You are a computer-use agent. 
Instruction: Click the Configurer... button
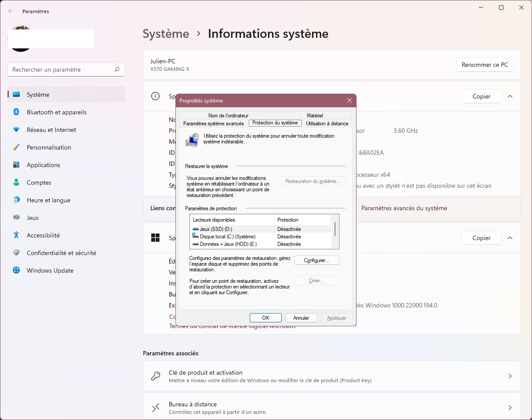click(x=317, y=260)
